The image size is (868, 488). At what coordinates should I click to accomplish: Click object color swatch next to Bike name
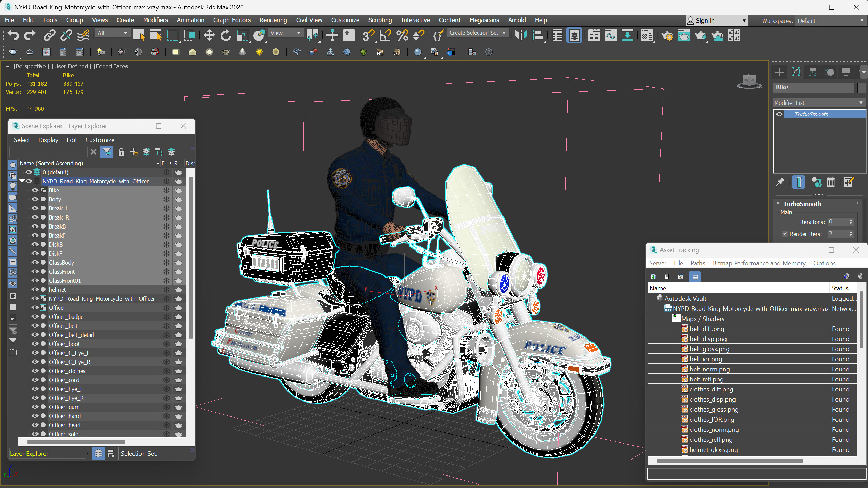(861, 88)
